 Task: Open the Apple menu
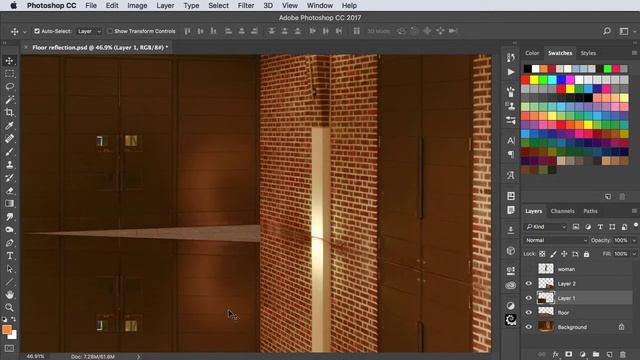13,5
